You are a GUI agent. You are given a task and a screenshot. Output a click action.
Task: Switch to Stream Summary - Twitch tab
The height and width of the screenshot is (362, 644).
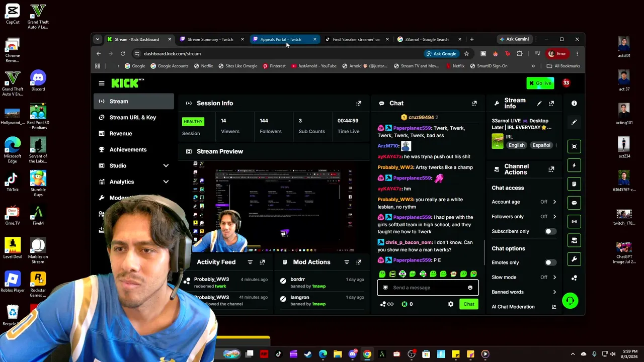pos(211,39)
